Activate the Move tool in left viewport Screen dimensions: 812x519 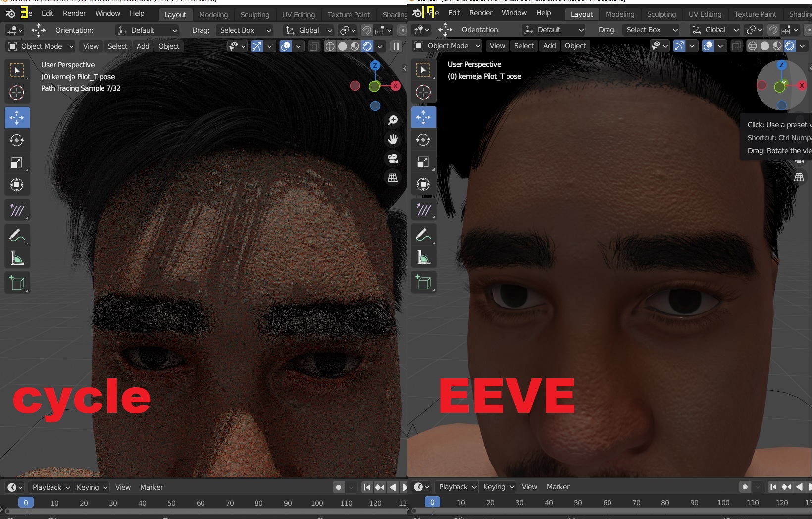pyautogui.click(x=17, y=118)
